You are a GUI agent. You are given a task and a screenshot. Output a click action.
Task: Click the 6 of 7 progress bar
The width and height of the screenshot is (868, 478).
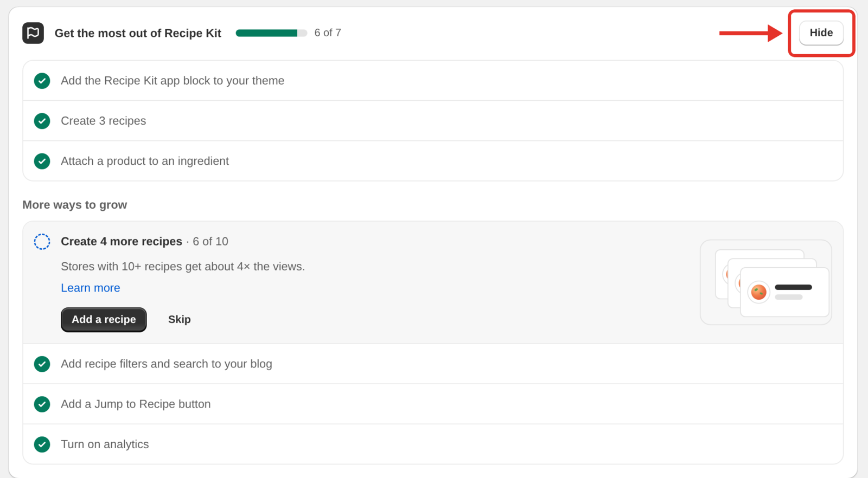271,33
